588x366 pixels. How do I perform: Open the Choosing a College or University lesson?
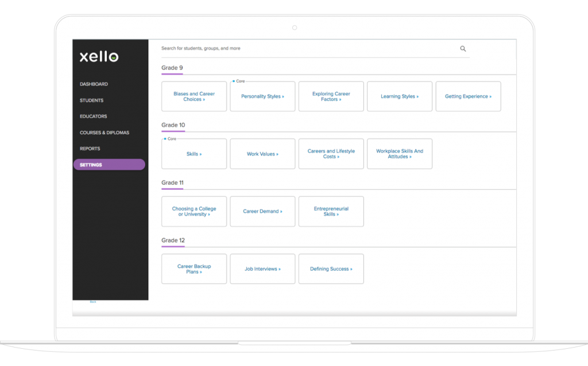click(x=194, y=211)
